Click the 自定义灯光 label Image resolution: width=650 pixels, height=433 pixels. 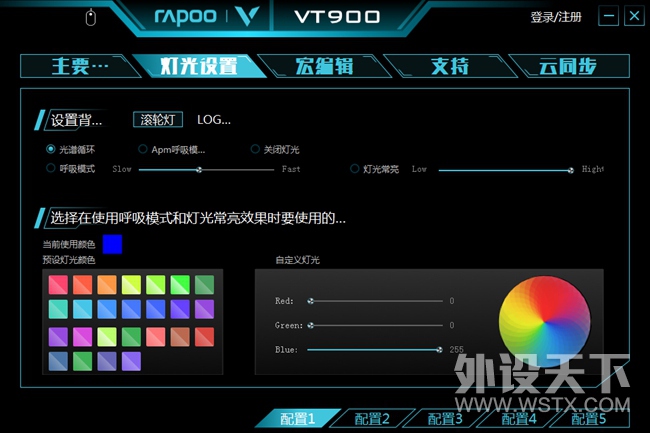298,260
